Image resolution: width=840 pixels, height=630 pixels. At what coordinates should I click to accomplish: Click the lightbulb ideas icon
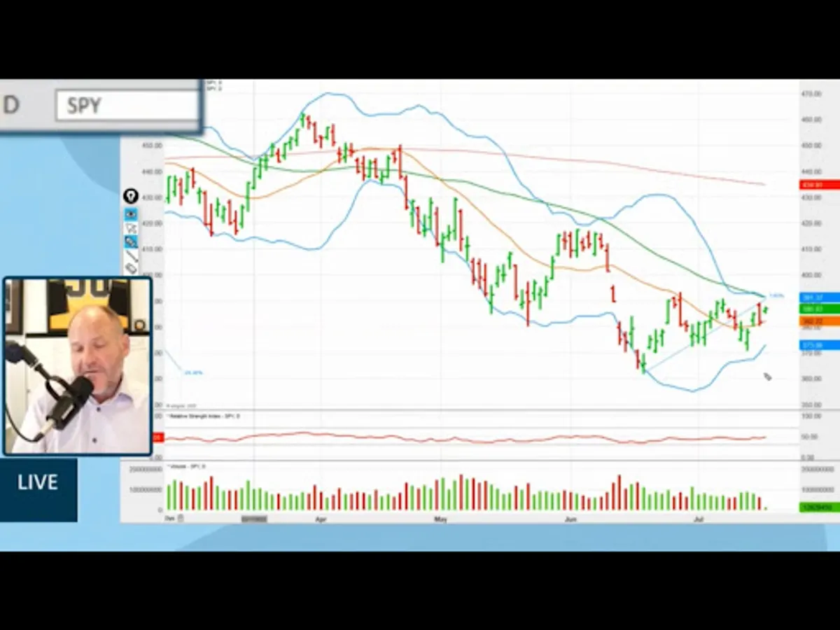[x=130, y=197]
